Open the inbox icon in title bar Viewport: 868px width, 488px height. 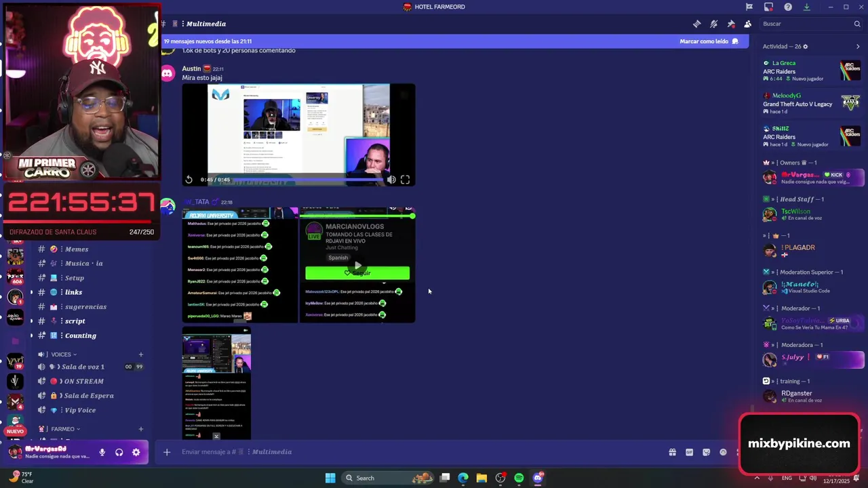pyautogui.click(x=768, y=7)
